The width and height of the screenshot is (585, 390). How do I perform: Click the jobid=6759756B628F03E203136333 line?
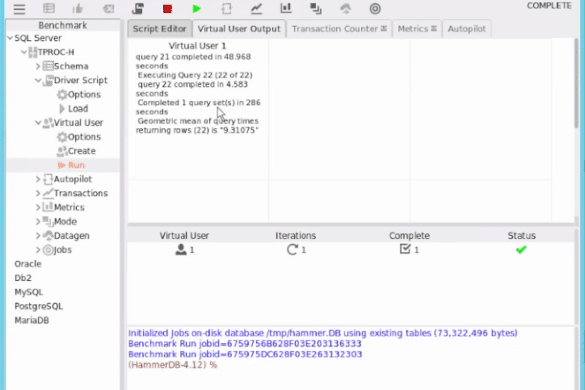tap(245, 343)
